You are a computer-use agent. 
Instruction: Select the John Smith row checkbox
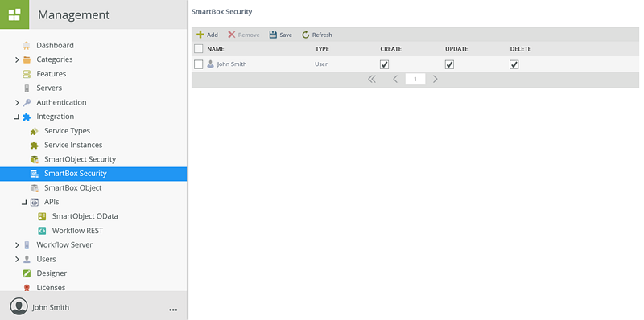coord(198,64)
